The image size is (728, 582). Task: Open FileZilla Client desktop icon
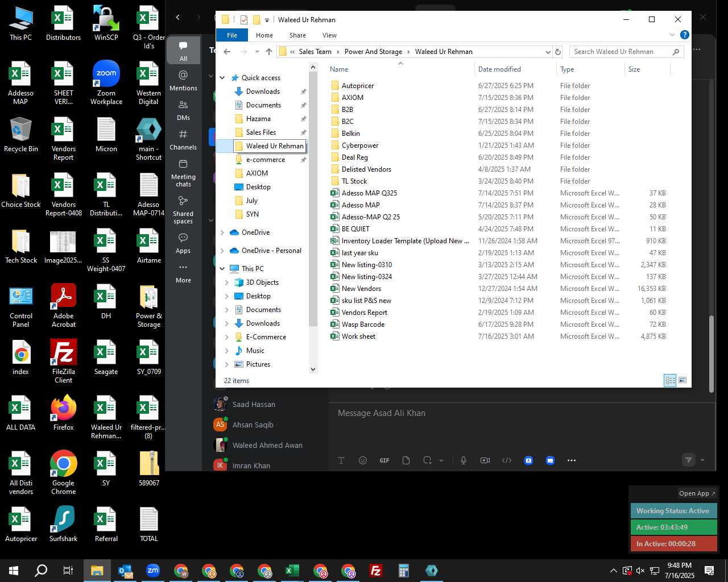(64, 361)
